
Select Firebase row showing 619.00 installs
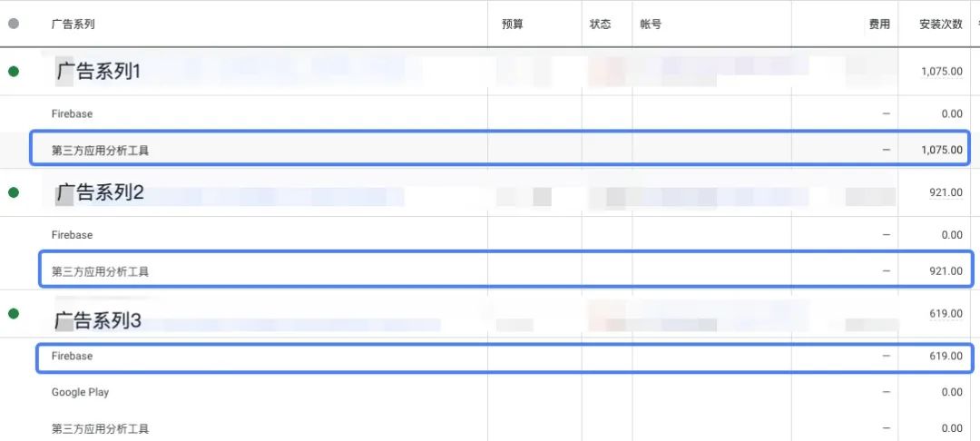[505, 358]
